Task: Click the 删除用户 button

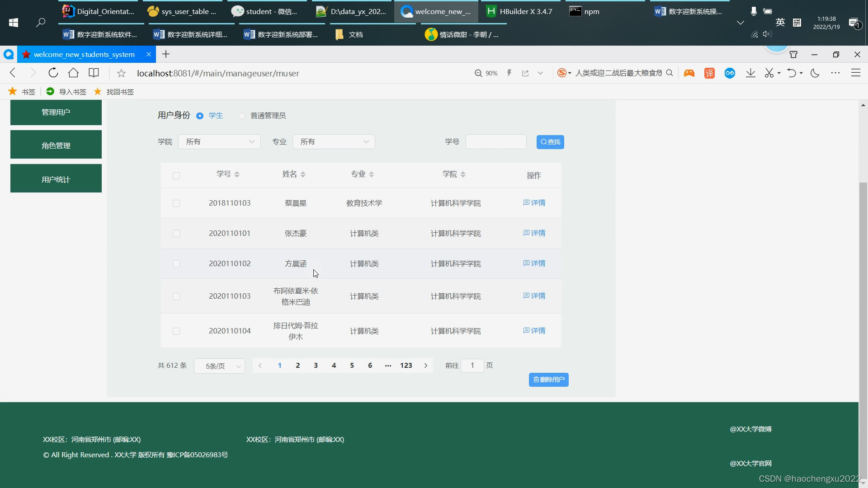Action: pyautogui.click(x=549, y=380)
